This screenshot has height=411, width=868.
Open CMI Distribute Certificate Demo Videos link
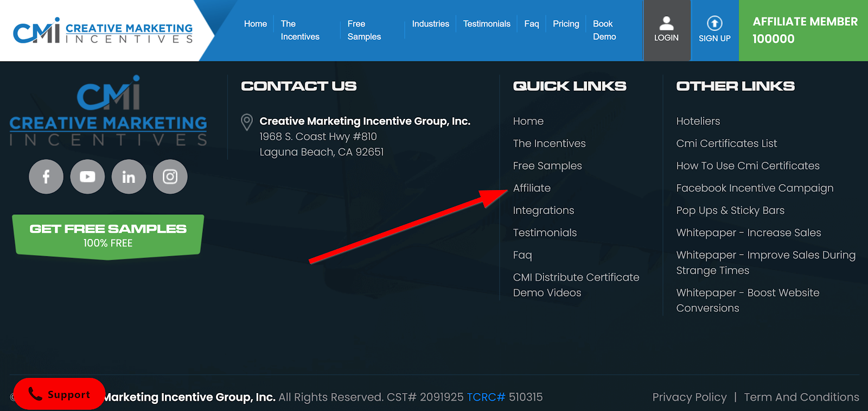tap(576, 285)
